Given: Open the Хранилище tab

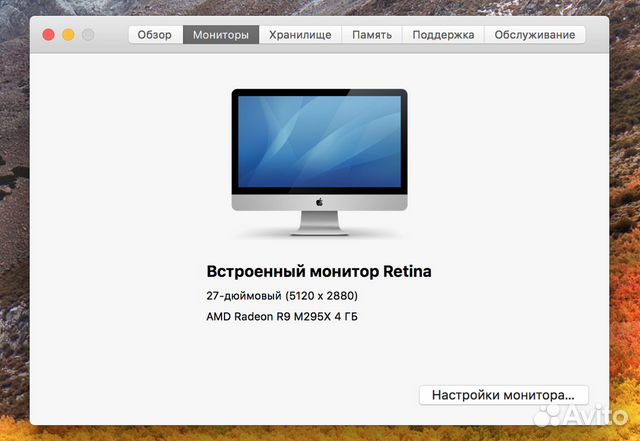Looking at the screenshot, I should (300, 35).
